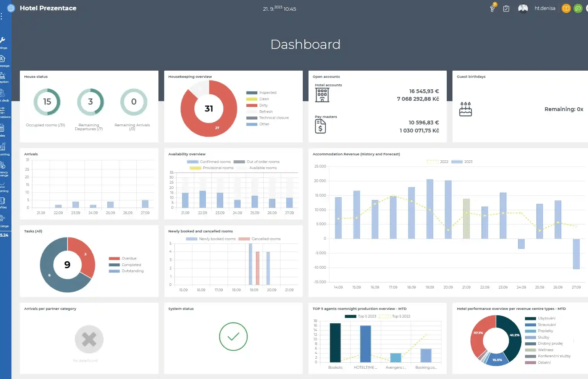Screen dimensions: 588x379
Task: Click the Dirty red legend swatch
Action: pos(252,105)
